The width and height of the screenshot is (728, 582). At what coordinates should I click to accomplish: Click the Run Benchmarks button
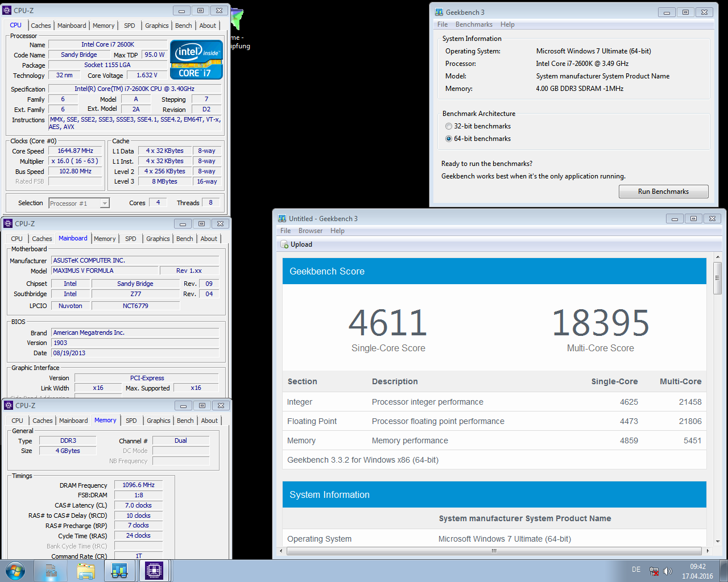coord(663,192)
